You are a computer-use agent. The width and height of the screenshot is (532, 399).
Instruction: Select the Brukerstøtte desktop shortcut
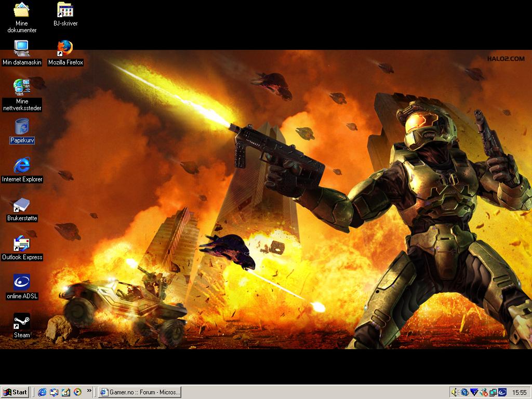pyautogui.click(x=22, y=209)
